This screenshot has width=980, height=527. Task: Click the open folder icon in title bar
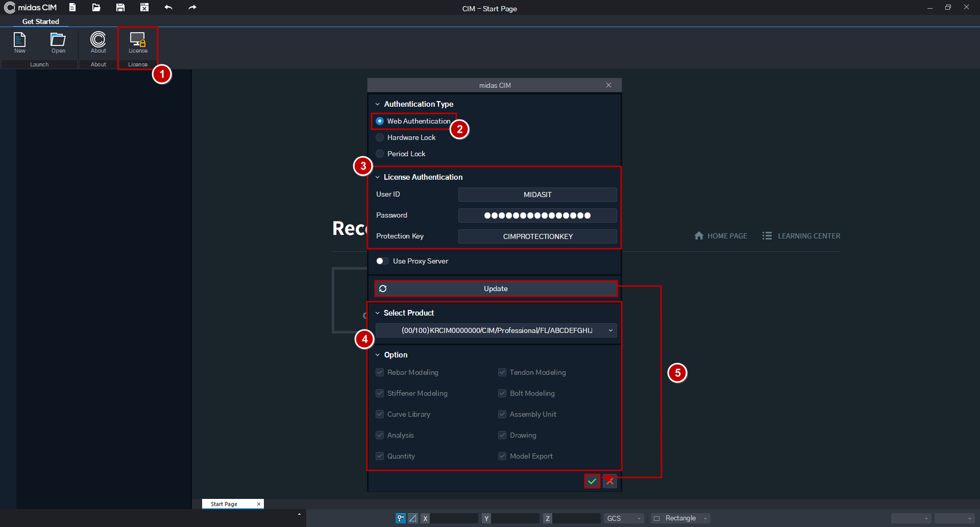(x=96, y=7)
